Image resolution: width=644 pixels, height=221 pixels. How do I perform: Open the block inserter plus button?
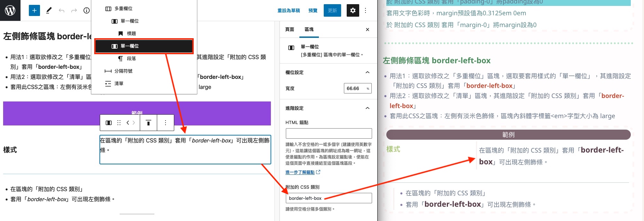point(34,10)
